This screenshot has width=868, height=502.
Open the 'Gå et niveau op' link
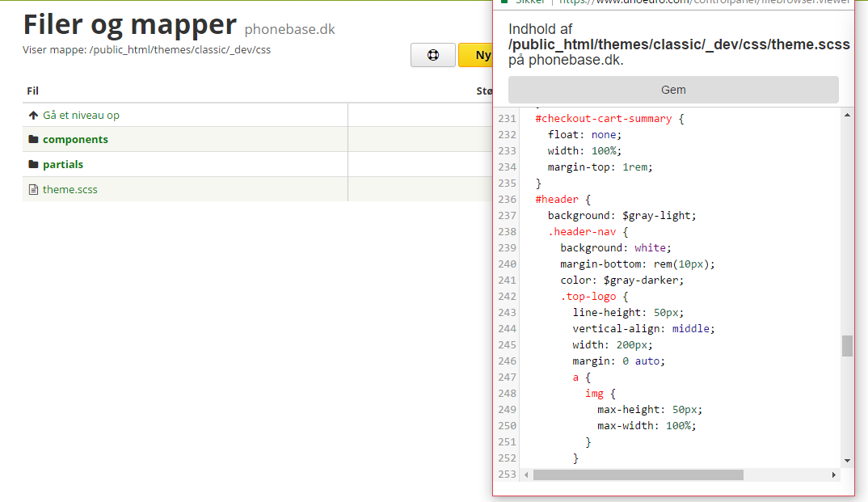coord(81,116)
